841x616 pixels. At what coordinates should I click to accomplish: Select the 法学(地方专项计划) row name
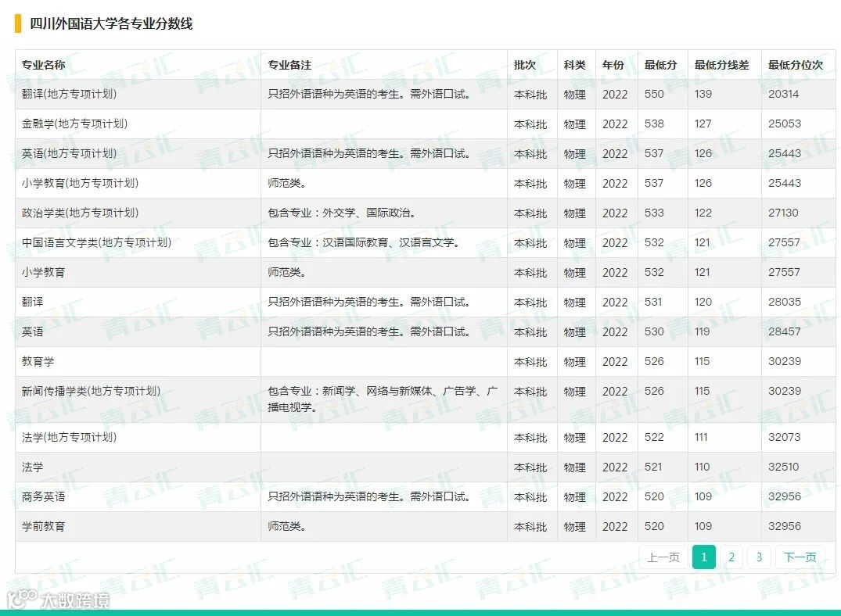69,438
